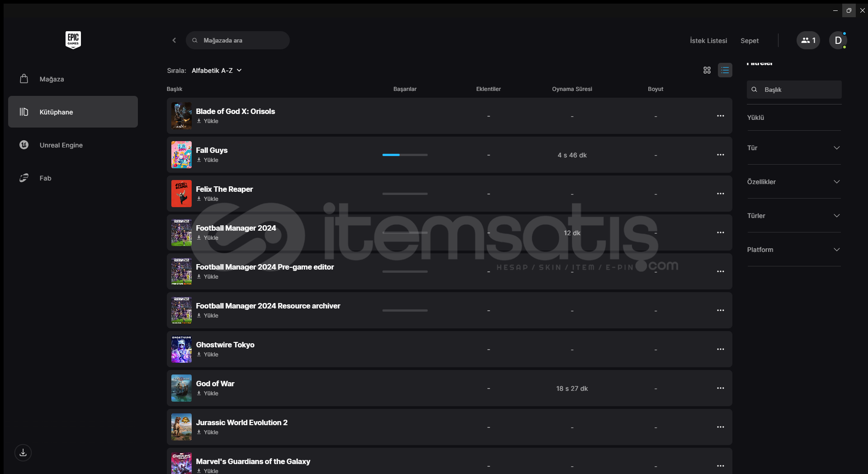
Task: Click Yükle under Jurassic World Evolution 2
Action: pos(208,432)
